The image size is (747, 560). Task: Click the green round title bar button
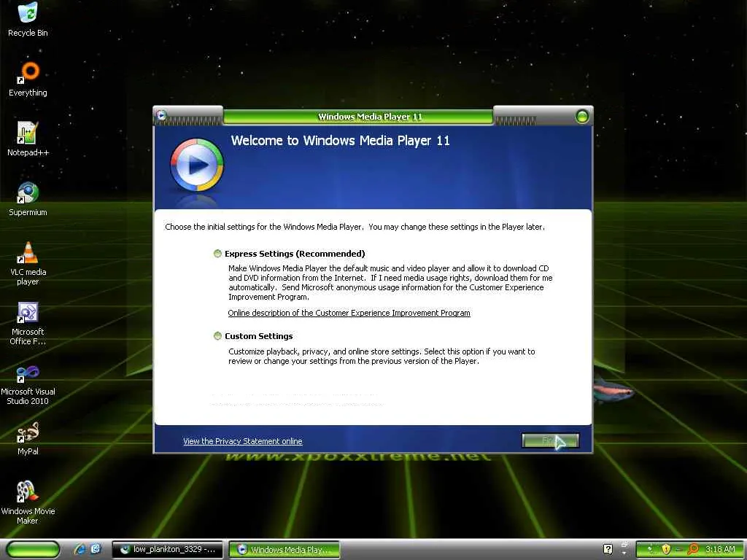click(581, 116)
